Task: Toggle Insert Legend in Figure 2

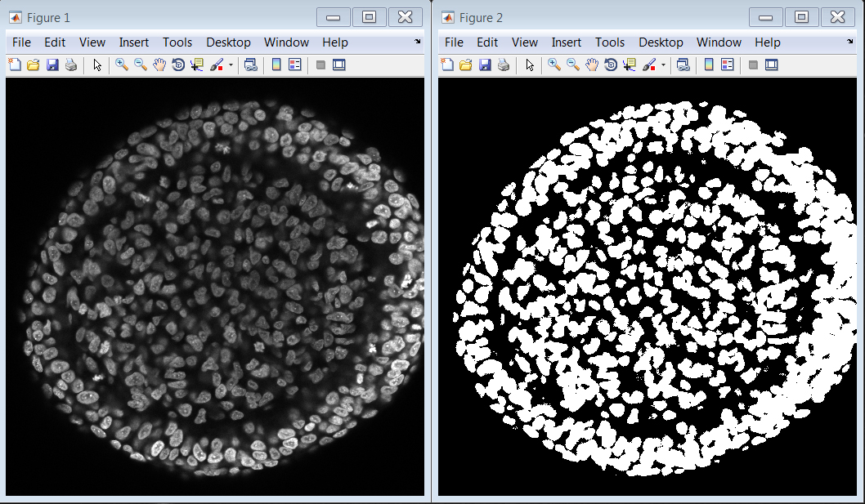Action: click(727, 65)
